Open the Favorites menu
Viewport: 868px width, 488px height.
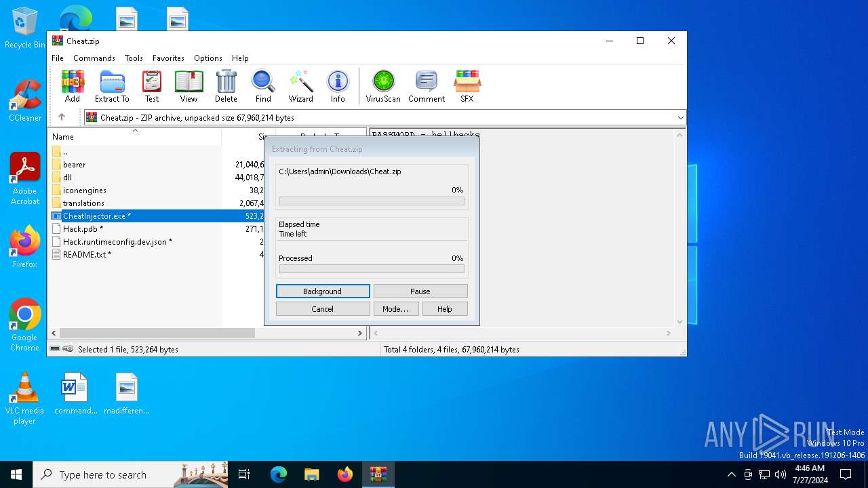(168, 58)
